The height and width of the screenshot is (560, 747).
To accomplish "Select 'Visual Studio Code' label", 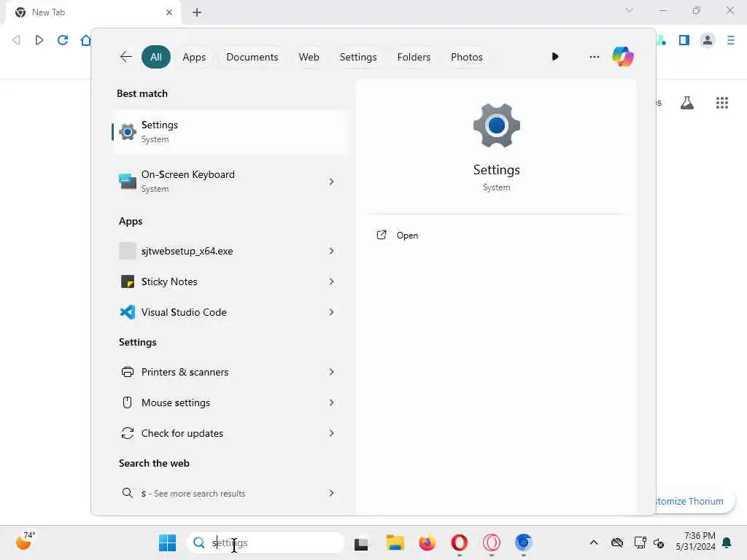I will click(184, 312).
